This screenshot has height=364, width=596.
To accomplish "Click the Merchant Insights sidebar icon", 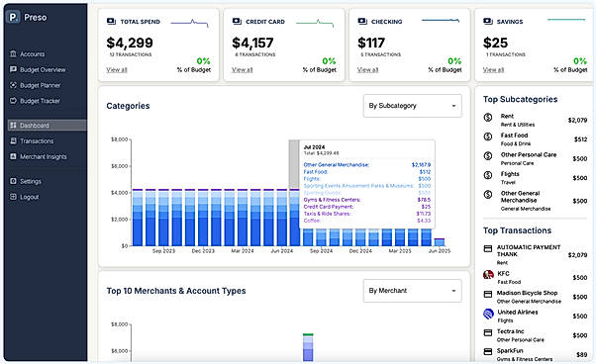I will tap(13, 156).
